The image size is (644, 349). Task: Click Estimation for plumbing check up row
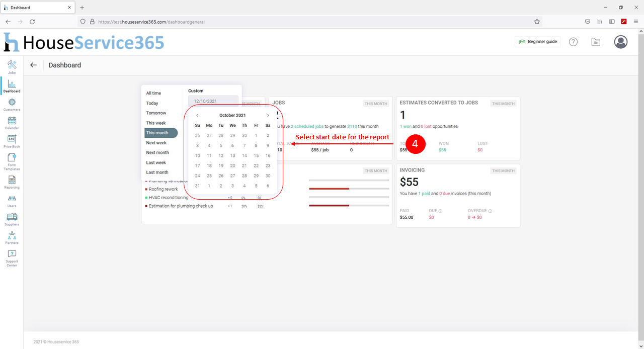267,206
